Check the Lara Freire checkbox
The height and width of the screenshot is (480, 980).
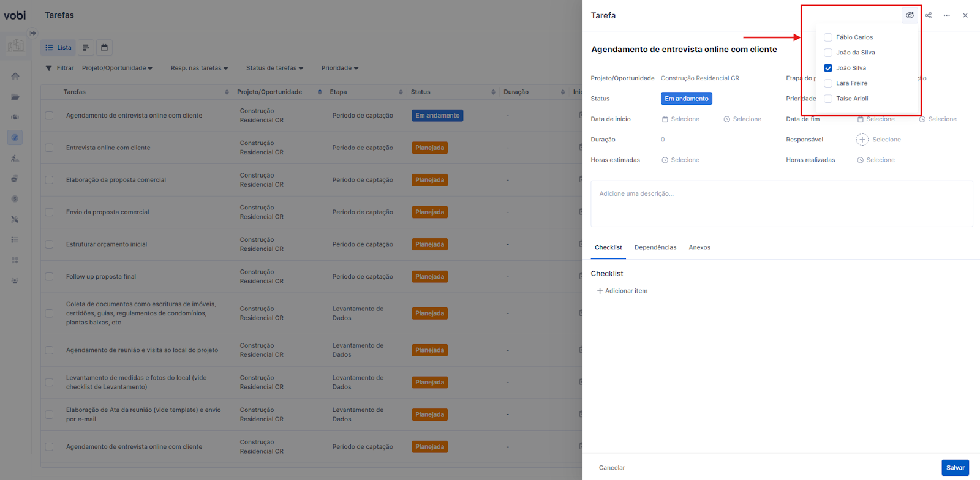pyautogui.click(x=828, y=83)
